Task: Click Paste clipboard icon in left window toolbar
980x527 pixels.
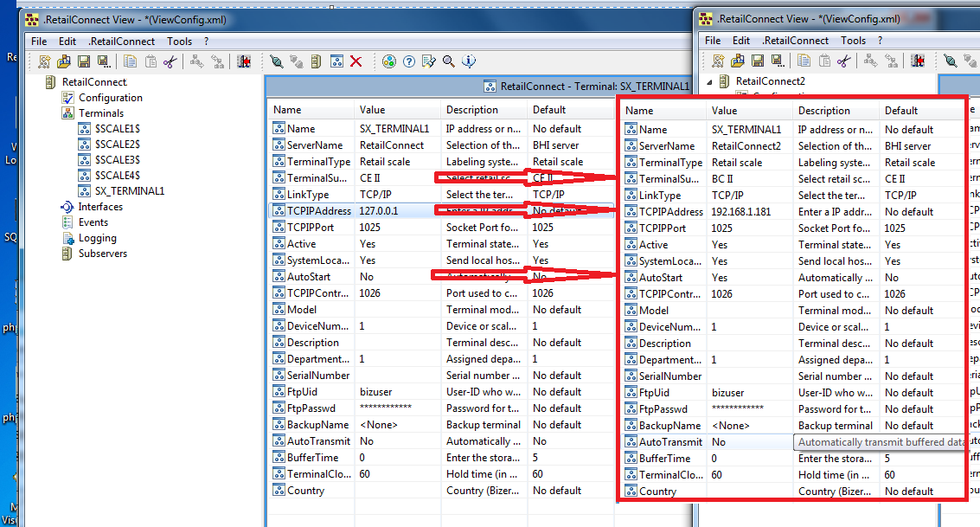Action: point(151,61)
